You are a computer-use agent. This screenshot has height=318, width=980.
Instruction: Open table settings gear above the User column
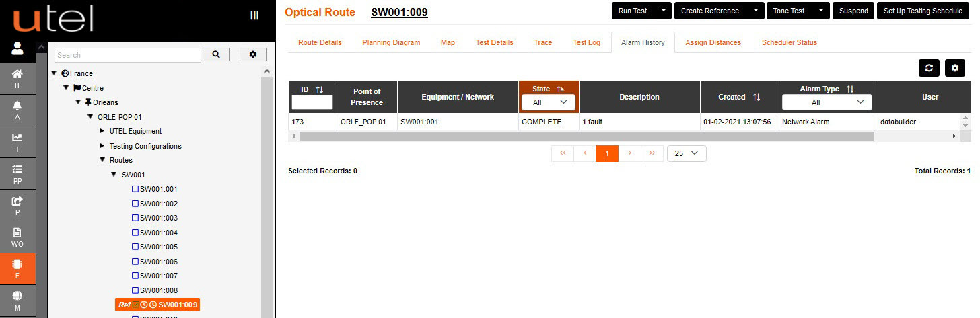[x=954, y=68]
